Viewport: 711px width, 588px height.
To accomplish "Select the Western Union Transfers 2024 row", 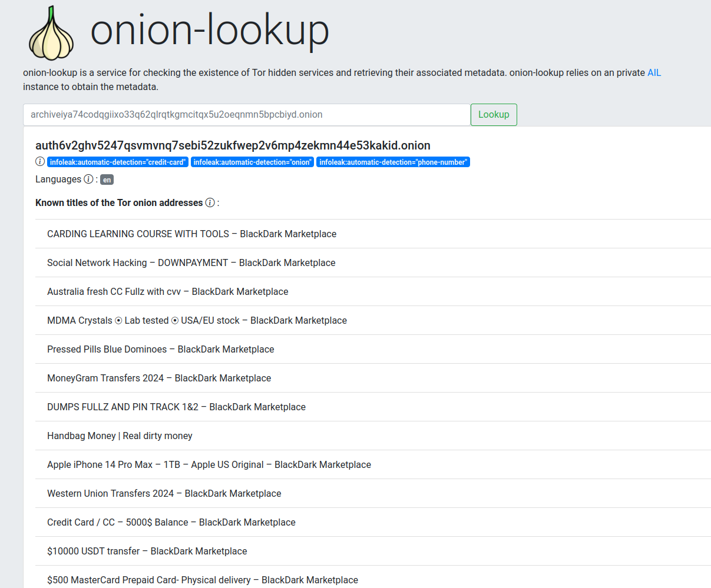I will pos(164,493).
